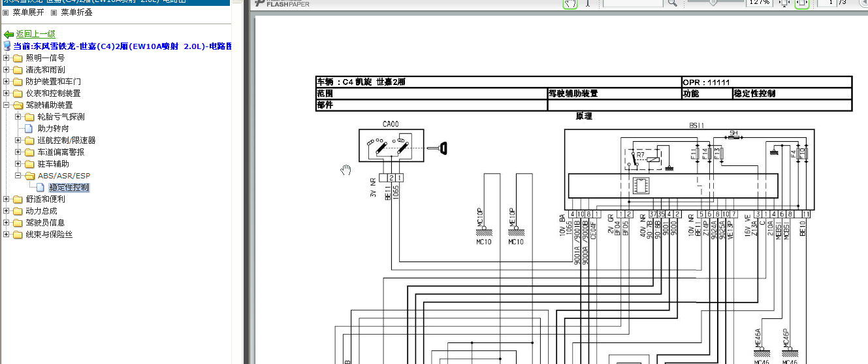Select the text selection cursor tool
868x364 pixels.
pos(587,3)
